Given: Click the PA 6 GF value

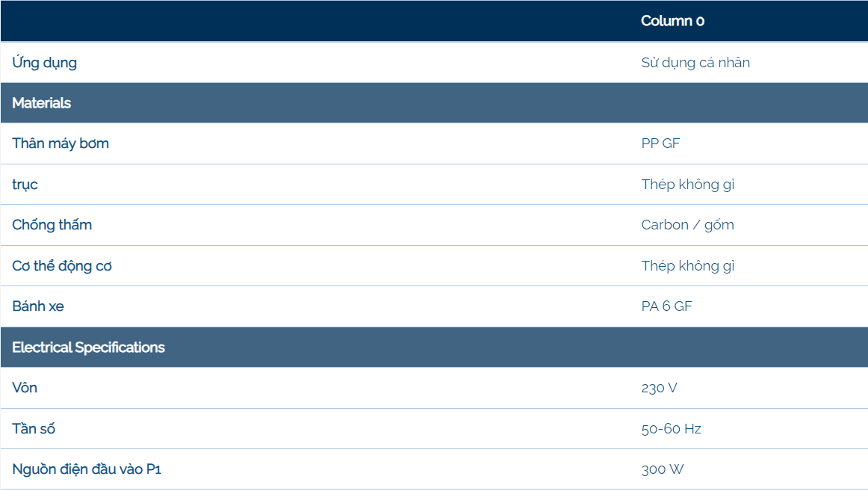Looking at the screenshot, I should 666,306.
